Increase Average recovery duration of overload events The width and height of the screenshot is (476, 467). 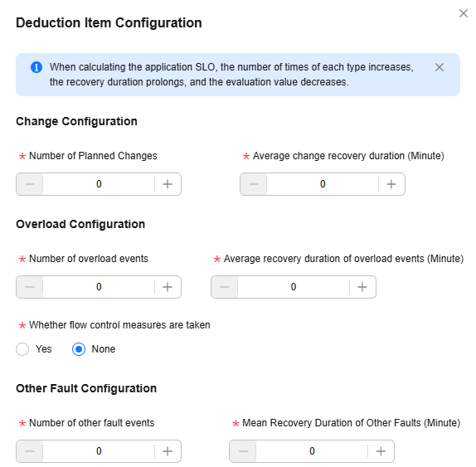362,287
